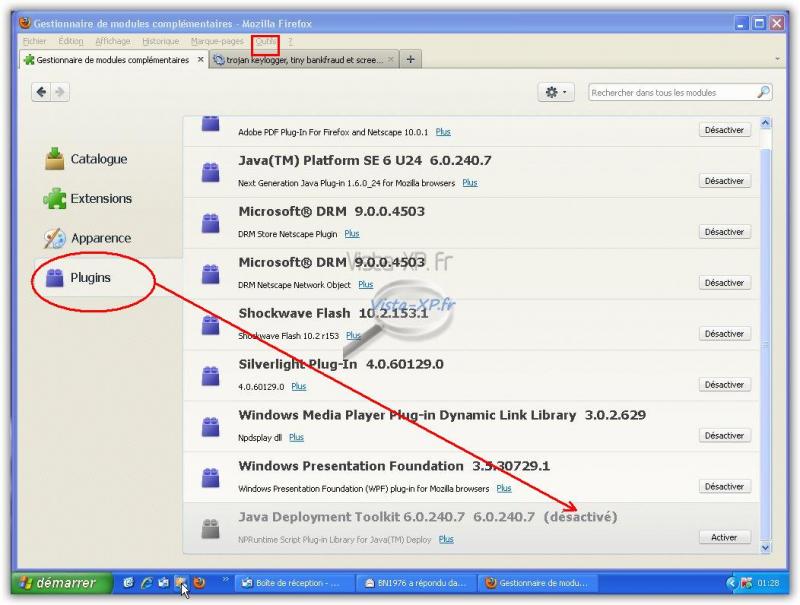Switch to 'Boîte de réception' taskbar window
The width and height of the screenshot is (800, 605).
[x=294, y=583]
